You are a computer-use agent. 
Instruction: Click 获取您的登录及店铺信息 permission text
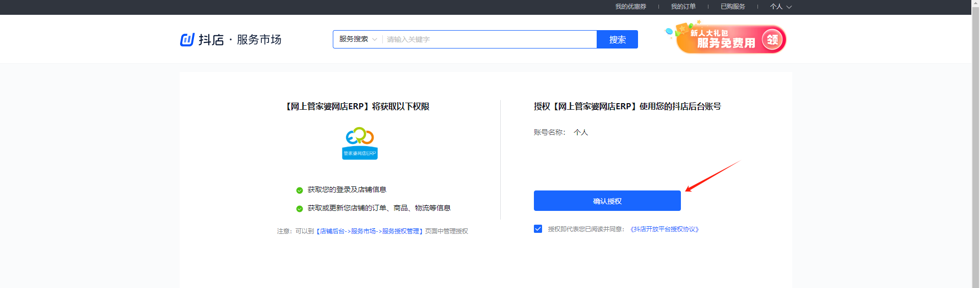347,190
